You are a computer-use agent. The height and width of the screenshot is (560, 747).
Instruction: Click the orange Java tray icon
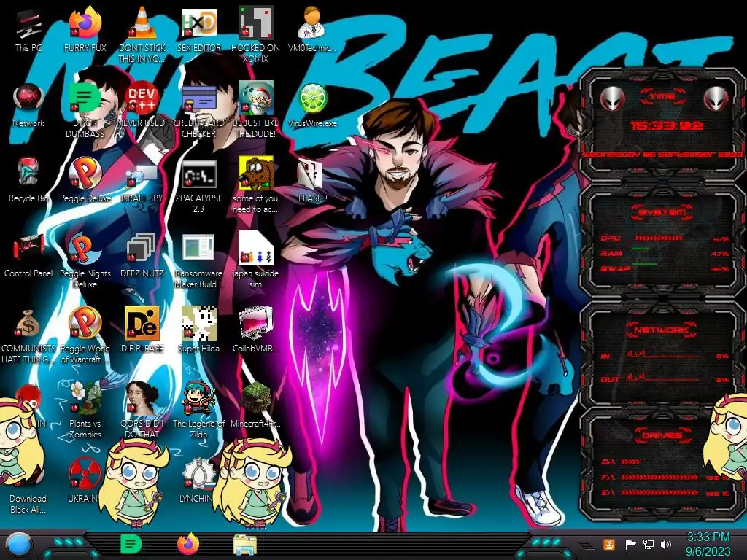[x=608, y=544]
